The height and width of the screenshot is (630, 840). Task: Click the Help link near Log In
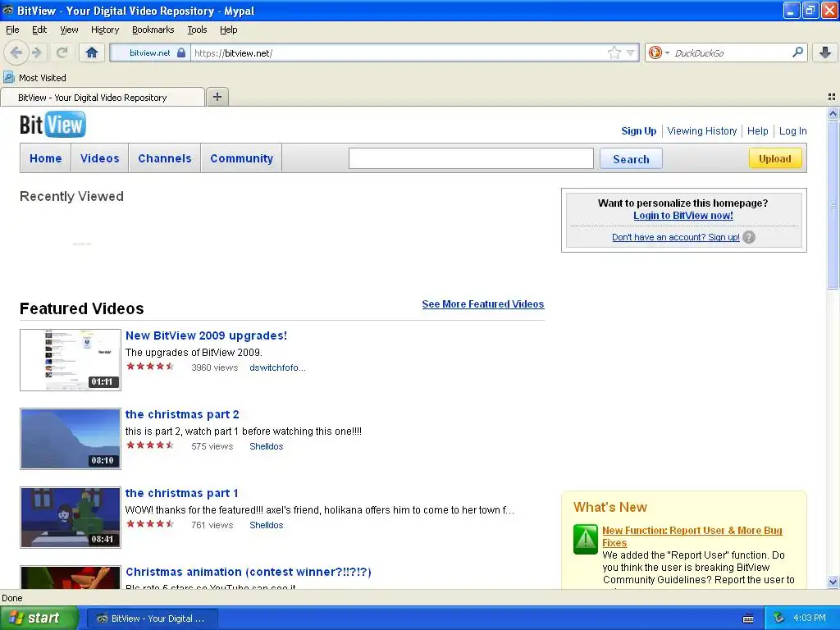[757, 130]
